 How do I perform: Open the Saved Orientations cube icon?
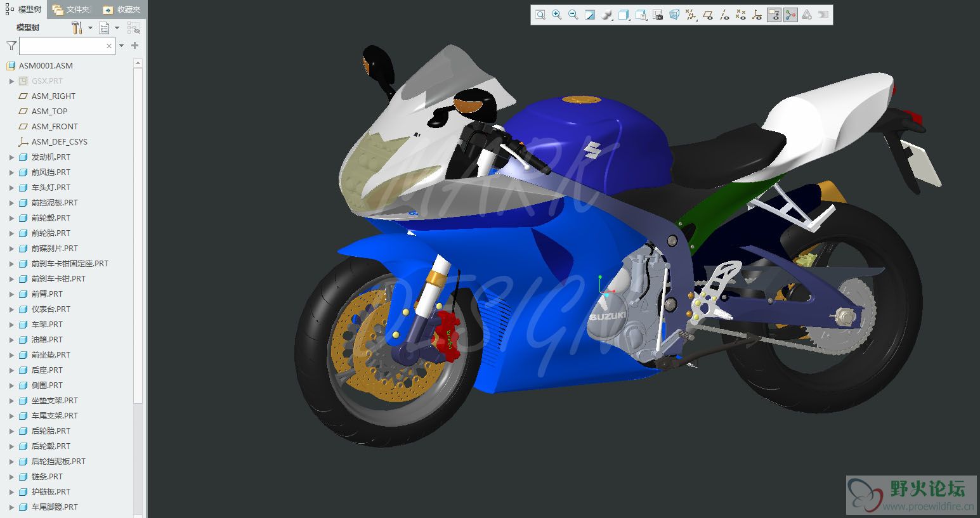[x=624, y=15]
